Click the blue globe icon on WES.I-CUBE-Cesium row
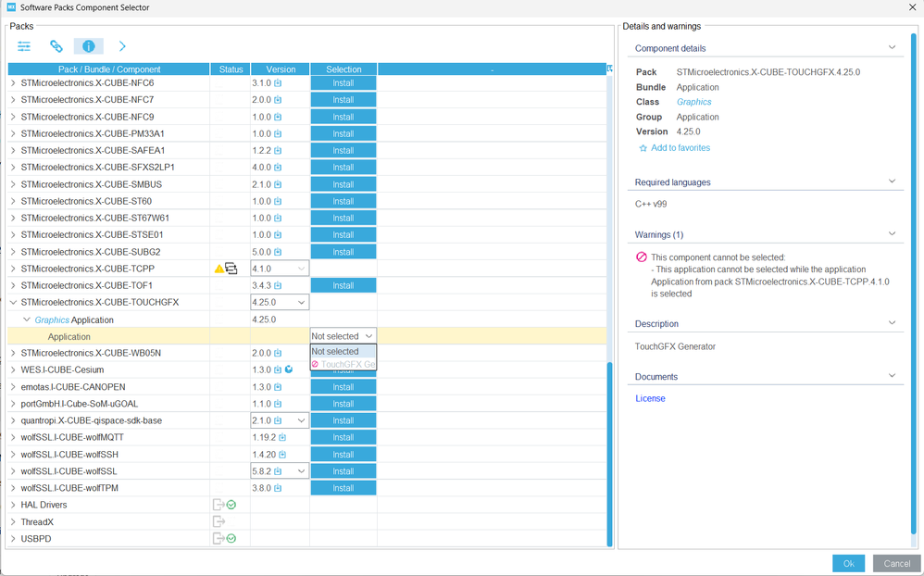924x576 pixels. (x=289, y=369)
